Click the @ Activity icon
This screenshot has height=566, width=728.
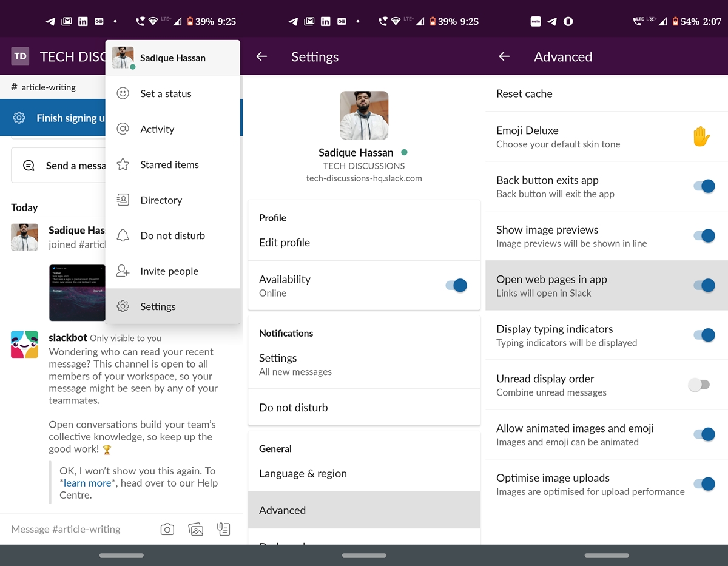click(x=123, y=129)
